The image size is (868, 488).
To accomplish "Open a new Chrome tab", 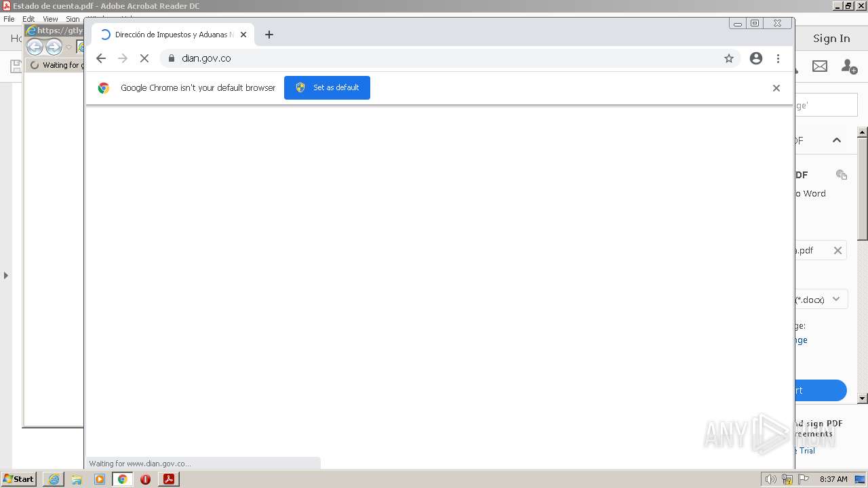I will (269, 35).
